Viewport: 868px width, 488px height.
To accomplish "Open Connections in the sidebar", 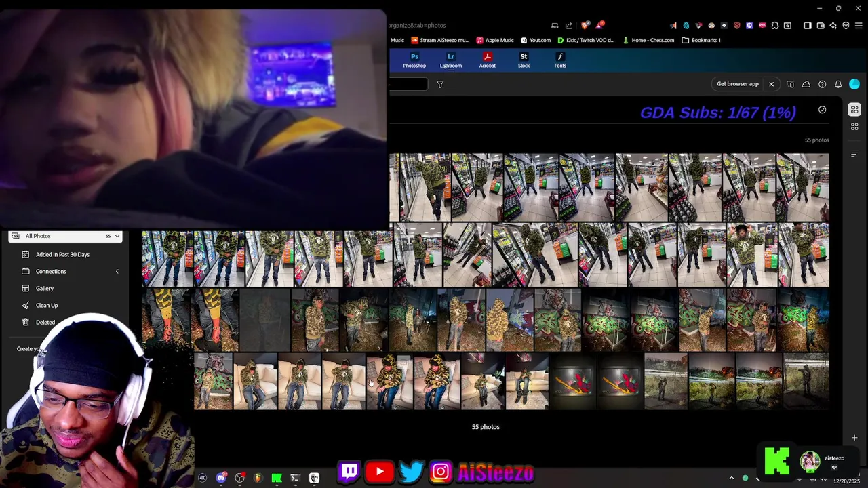I will point(51,271).
